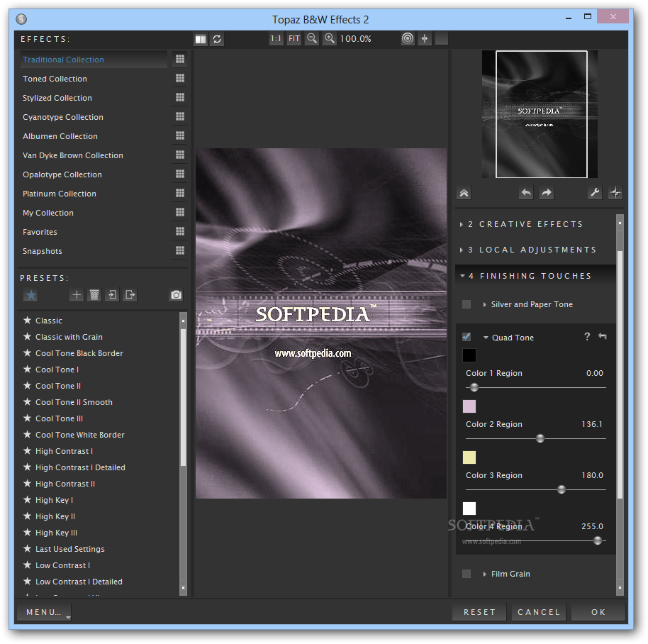Viewport: 648px width, 644px height.
Task: Open grid view for Van Dyke Brown Collection
Action: point(180,155)
